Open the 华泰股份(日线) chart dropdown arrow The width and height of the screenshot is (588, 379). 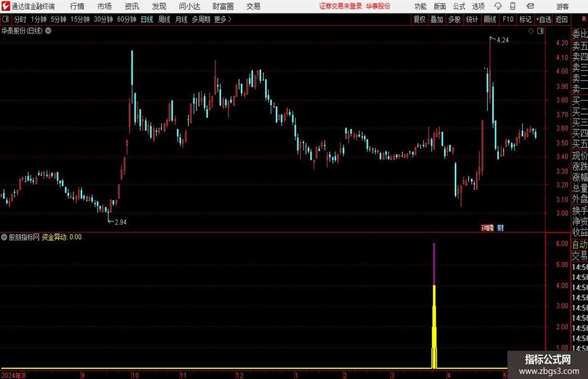click(x=49, y=30)
